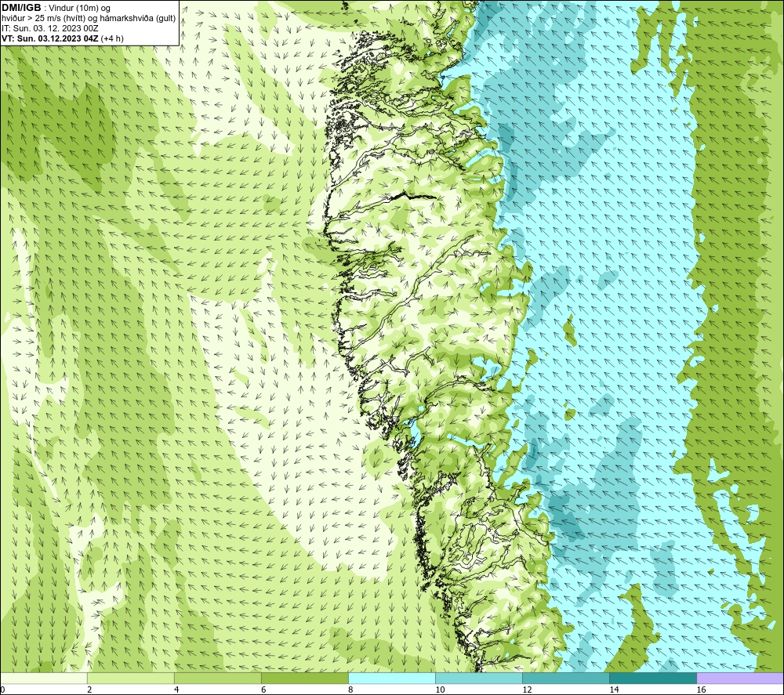Click the scale label '10'
Viewport: 784px width, 695px height.
[440, 690]
